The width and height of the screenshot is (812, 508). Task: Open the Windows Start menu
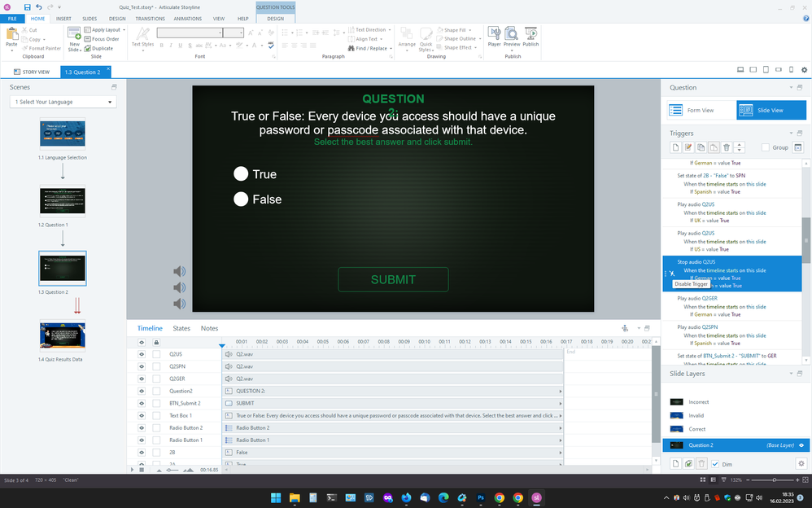[x=276, y=497]
